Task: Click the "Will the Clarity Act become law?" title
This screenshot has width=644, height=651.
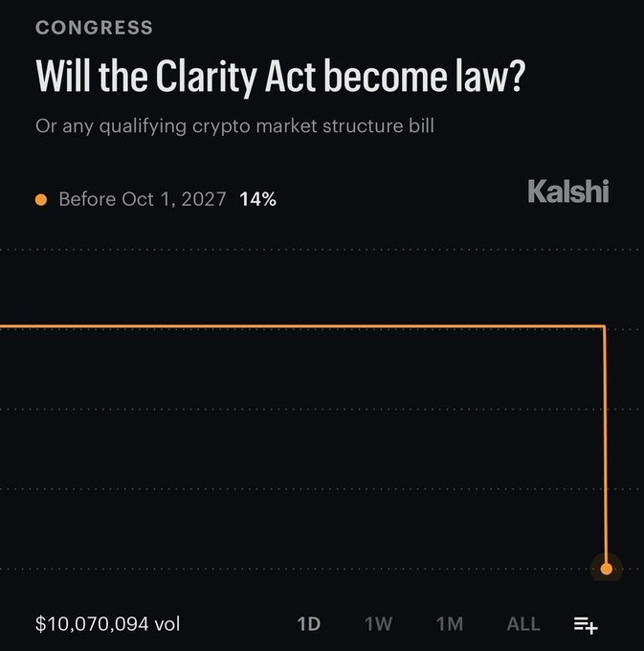Action: click(x=280, y=77)
